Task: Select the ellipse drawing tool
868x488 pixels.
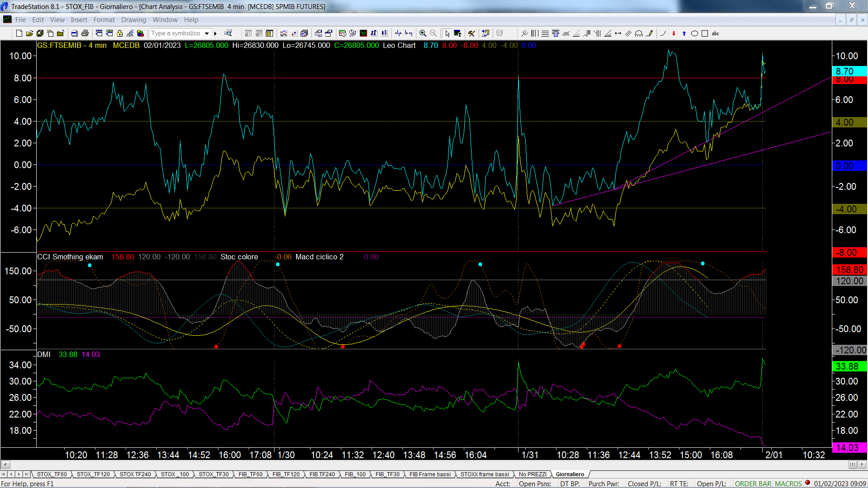Action: pyautogui.click(x=695, y=33)
